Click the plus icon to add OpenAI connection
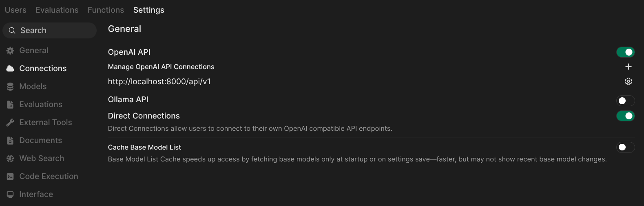 coord(628,67)
